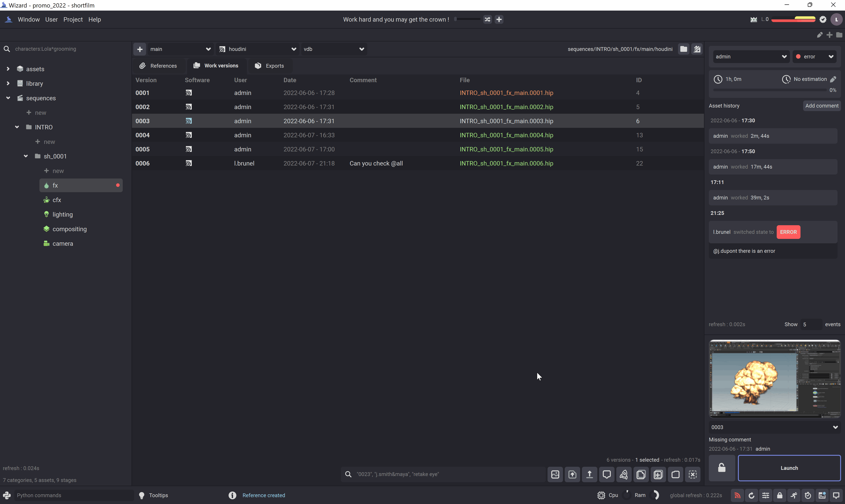Open the Window menu
This screenshot has width=845, height=504.
point(28,20)
